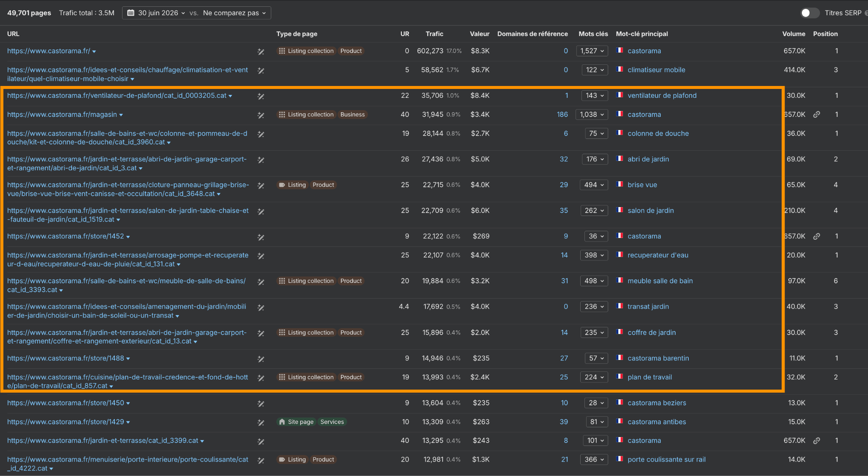Sort by the Volume column header
868x476 pixels.
pyautogui.click(x=794, y=34)
